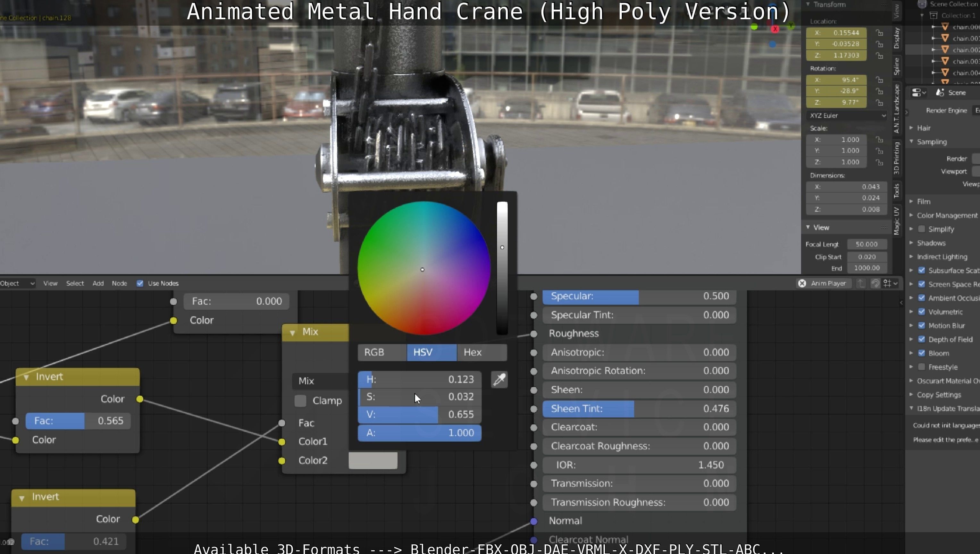980x554 pixels.
Task: Click the Normal input socket of the shader node
Action: click(x=534, y=521)
